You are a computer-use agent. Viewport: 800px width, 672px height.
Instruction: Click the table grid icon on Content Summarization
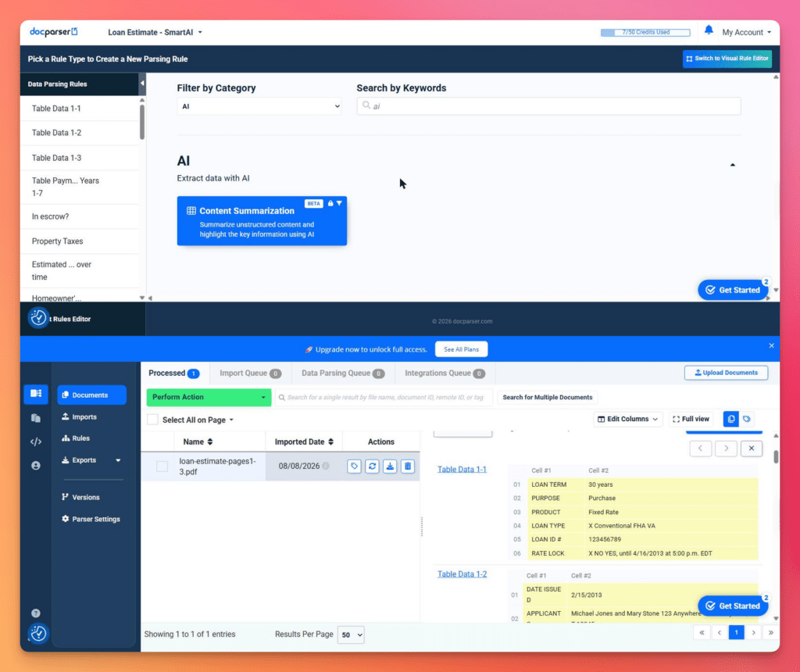click(191, 211)
